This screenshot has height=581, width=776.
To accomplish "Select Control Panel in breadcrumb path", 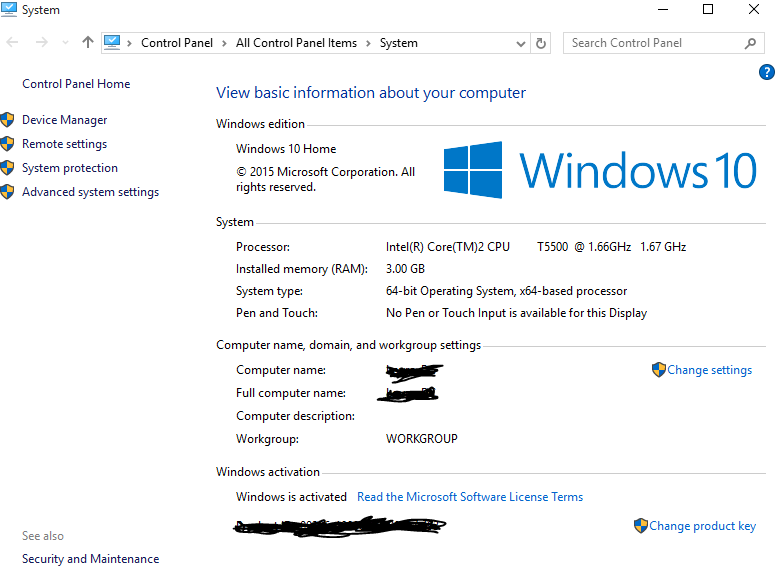I will (177, 43).
